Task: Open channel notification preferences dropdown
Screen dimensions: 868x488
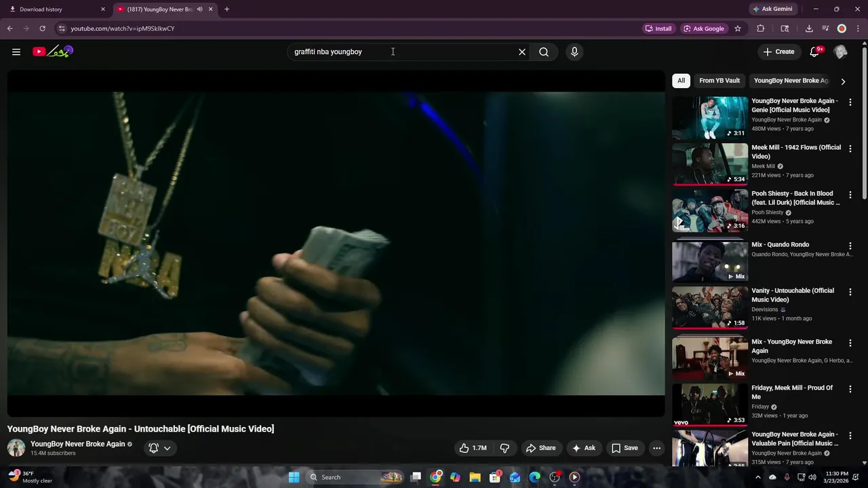Action: [160, 448]
